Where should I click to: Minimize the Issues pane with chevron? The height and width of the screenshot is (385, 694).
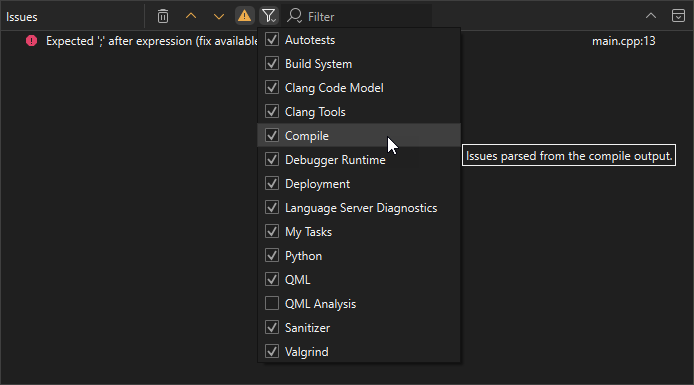(x=651, y=16)
